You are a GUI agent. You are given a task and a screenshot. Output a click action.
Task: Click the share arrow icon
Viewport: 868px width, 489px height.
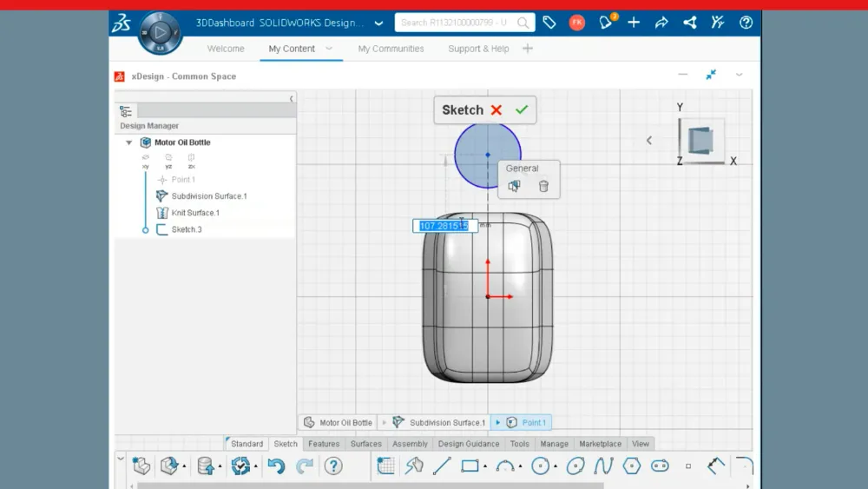(661, 23)
